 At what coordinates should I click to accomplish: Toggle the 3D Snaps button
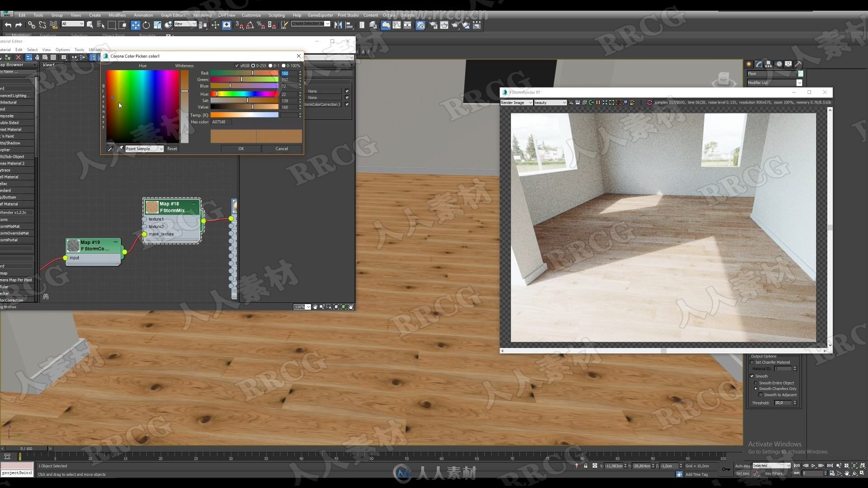(x=239, y=25)
